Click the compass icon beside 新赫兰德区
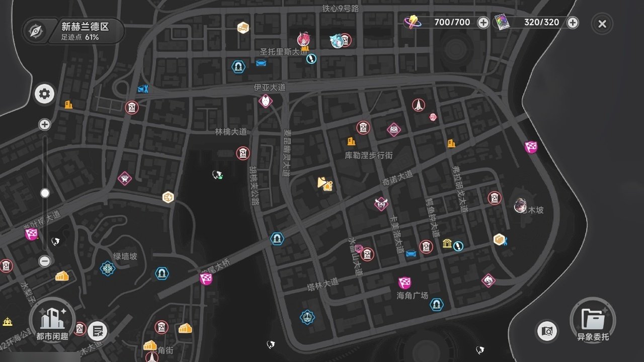The image size is (644, 362). (36, 31)
